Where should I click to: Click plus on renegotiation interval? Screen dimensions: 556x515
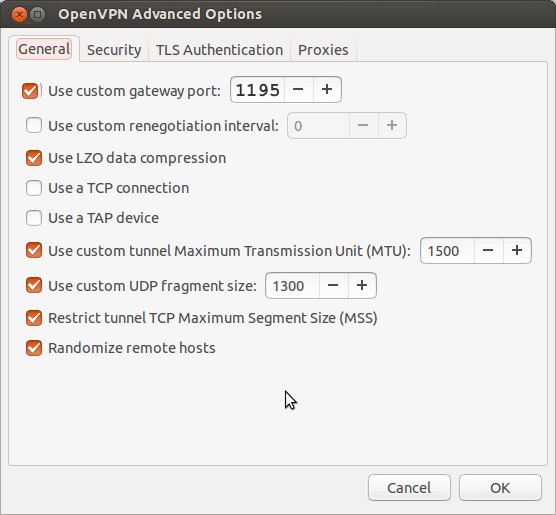(x=392, y=126)
